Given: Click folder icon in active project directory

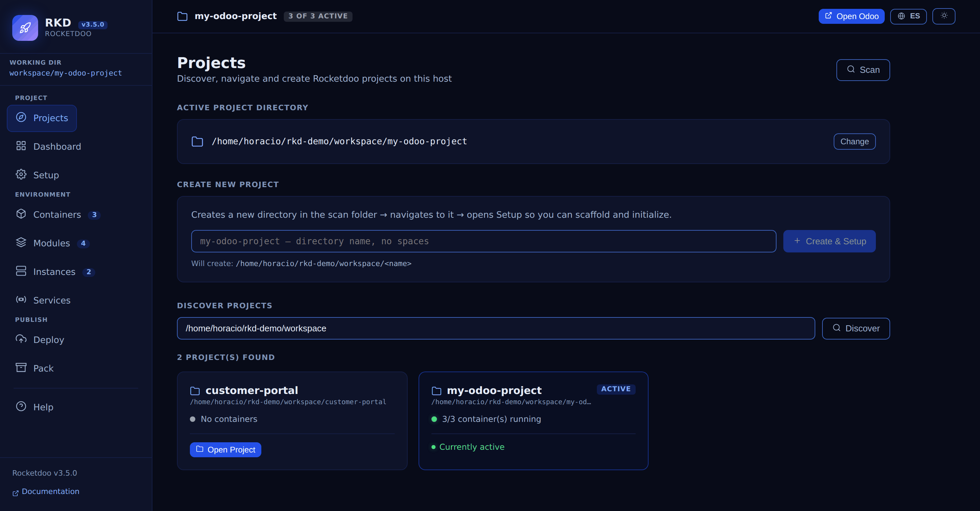Looking at the screenshot, I should point(197,142).
